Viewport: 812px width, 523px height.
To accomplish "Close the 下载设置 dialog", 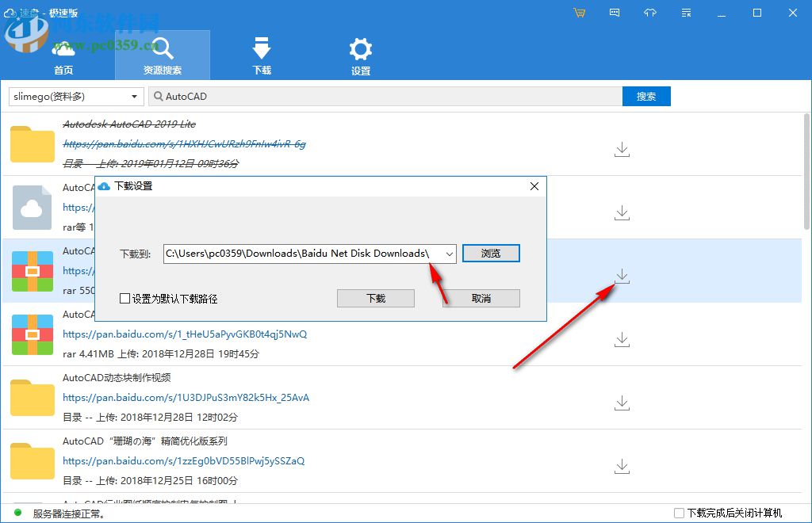I will (x=534, y=186).
